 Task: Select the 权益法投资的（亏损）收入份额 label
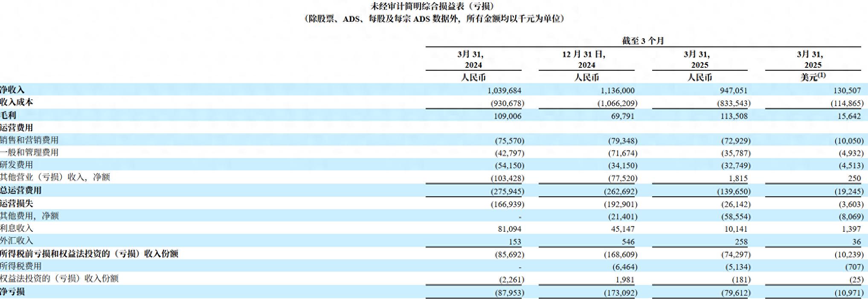(59, 278)
